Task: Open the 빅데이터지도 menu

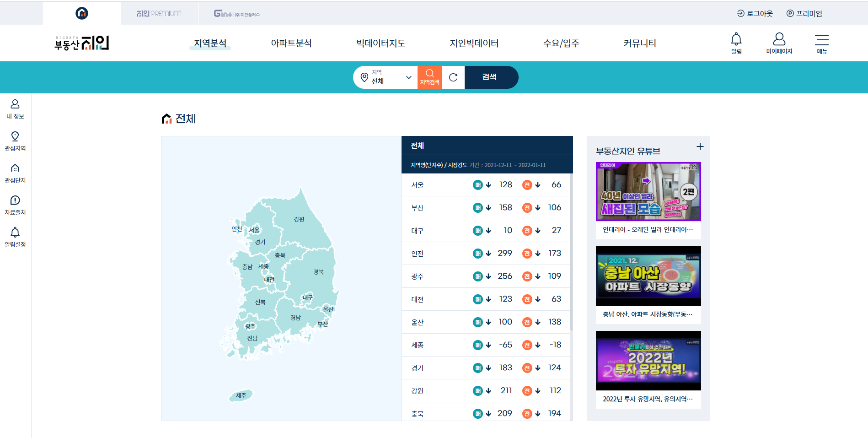Action: [x=381, y=43]
